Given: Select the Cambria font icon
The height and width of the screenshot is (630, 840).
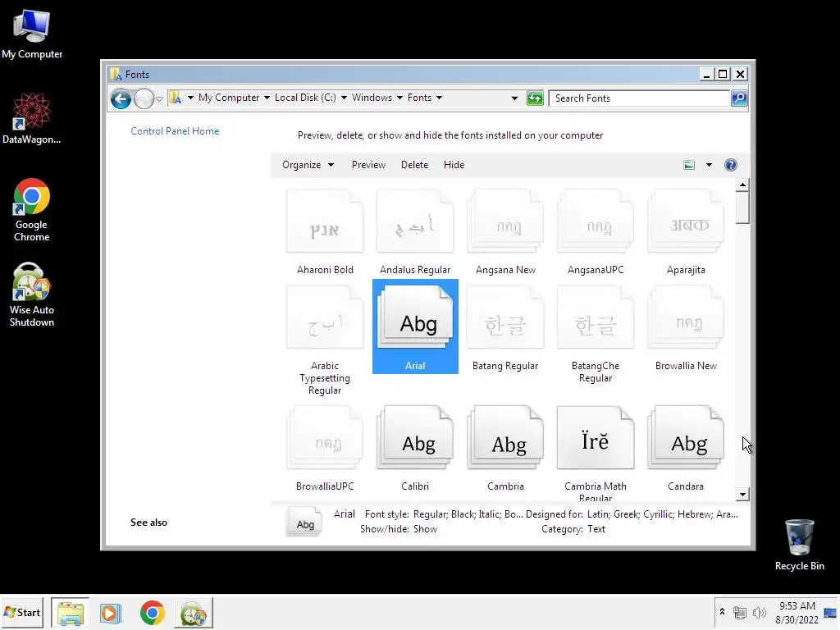Looking at the screenshot, I should click(x=505, y=438).
